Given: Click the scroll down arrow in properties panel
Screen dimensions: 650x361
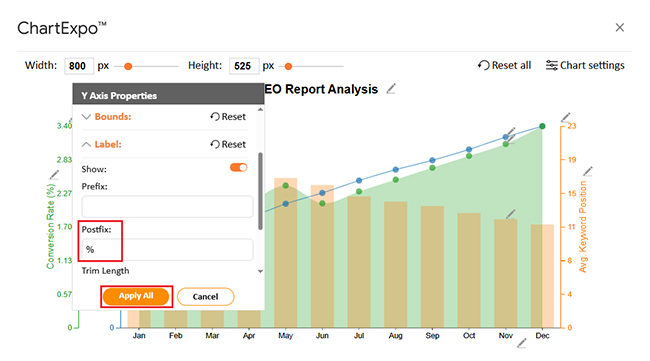Looking at the screenshot, I should click(x=260, y=271).
